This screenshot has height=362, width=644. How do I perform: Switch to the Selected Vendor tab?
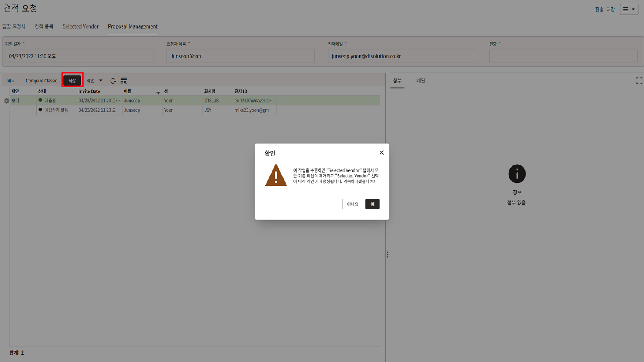80,26
